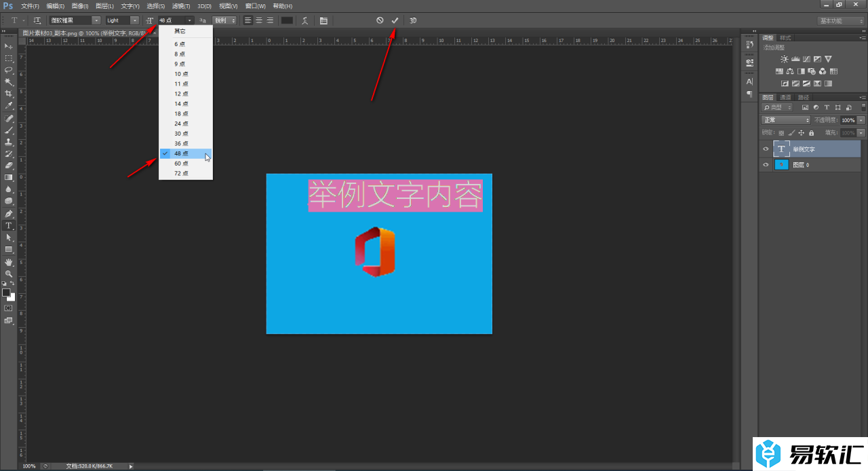Viewport: 868px width, 471px height.
Task: Switch to the 样式 tab
Action: (x=785, y=38)
